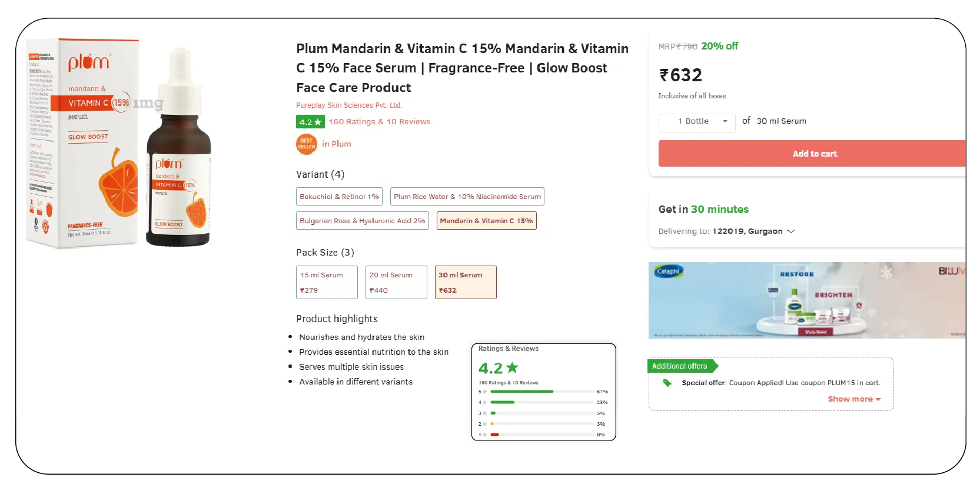Click the Additional offers ribbon
Image resolution: width=980 pixels, height=487 pixels.
(681, 366)
